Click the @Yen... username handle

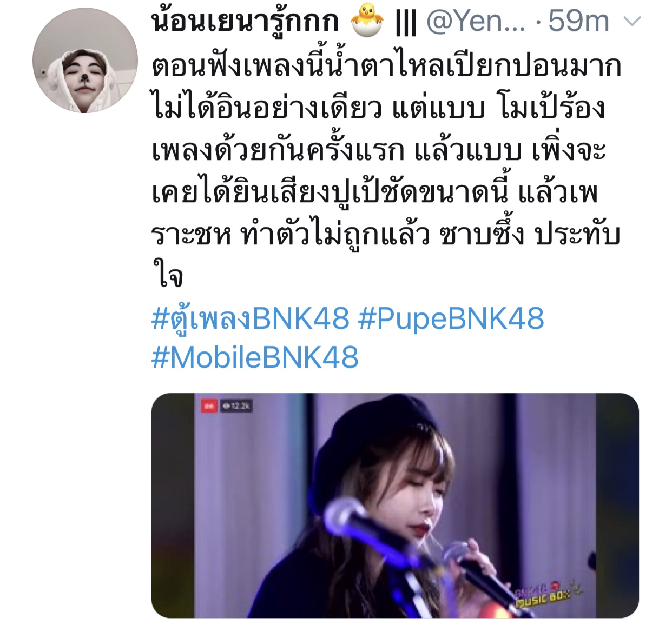pos(475,22)
